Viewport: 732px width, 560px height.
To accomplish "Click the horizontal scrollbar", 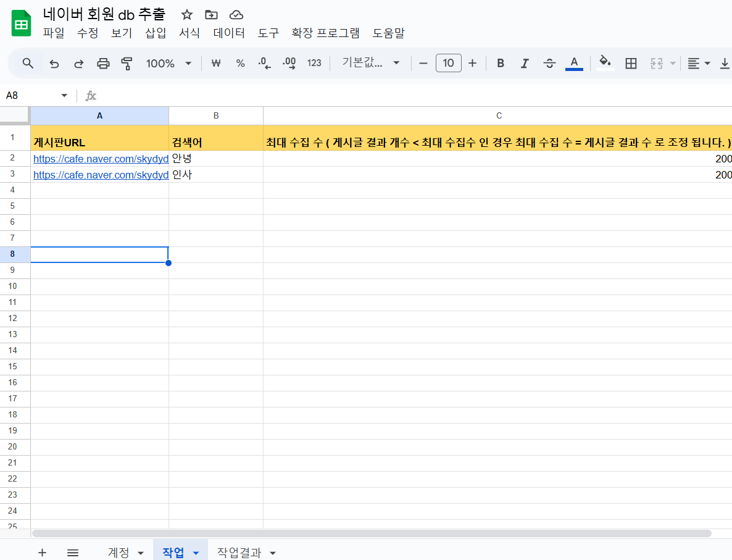I will [372, 533].
